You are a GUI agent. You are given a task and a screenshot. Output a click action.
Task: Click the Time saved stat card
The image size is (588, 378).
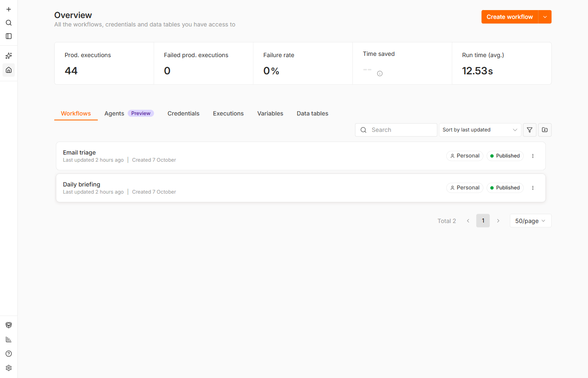(x=402, y=63)
